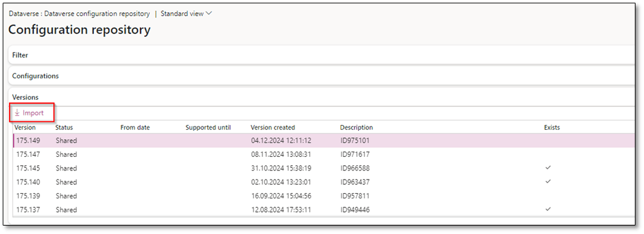Select version 175.147 row
The height and width of the screenshot is (234, 644).
click(325, 155)
